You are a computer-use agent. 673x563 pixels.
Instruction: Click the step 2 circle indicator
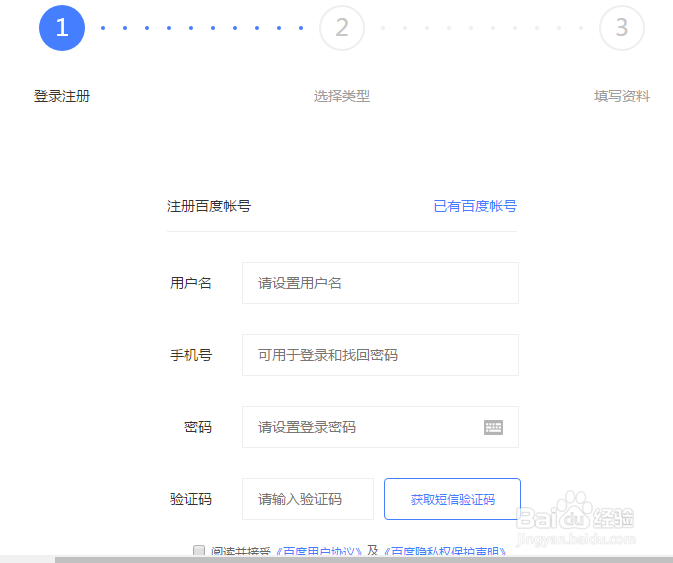click(x=342, y=28)
